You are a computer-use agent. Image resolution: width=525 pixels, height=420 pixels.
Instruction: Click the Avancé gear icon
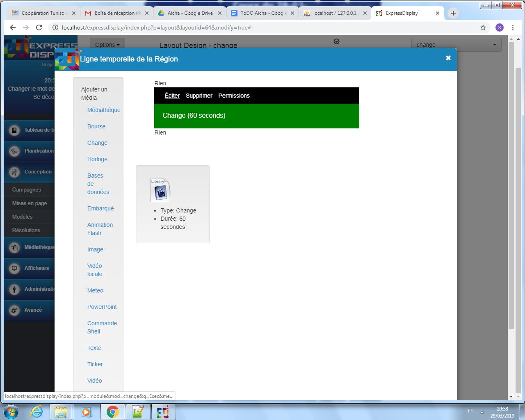pyautogui.click(x=14, y=310)
